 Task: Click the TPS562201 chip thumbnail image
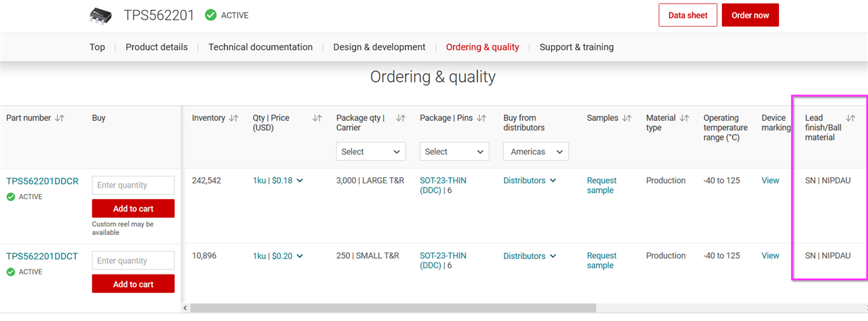(x=101, y=16)
